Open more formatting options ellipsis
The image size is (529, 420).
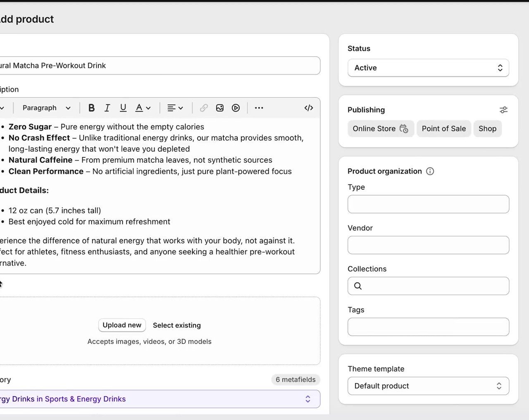point(259,108)
